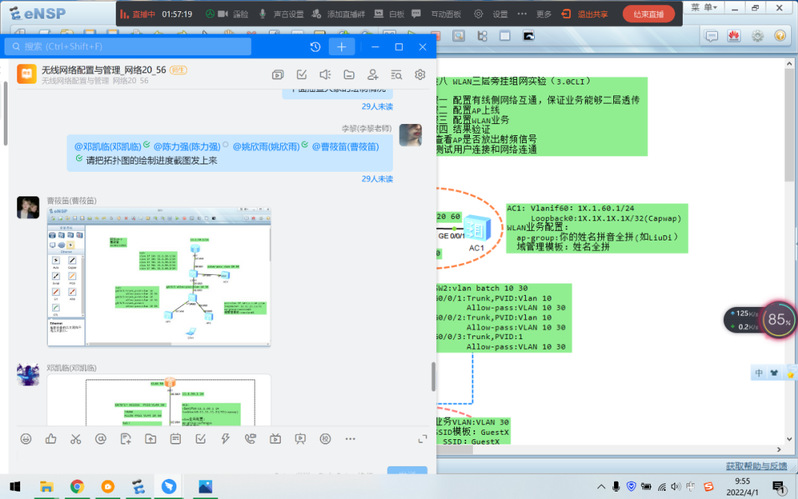Image resolution: width=798 pixels, height=499 pixels.
Task: Open the emoji picker in chat toolbar
Action: pos(25,438)
